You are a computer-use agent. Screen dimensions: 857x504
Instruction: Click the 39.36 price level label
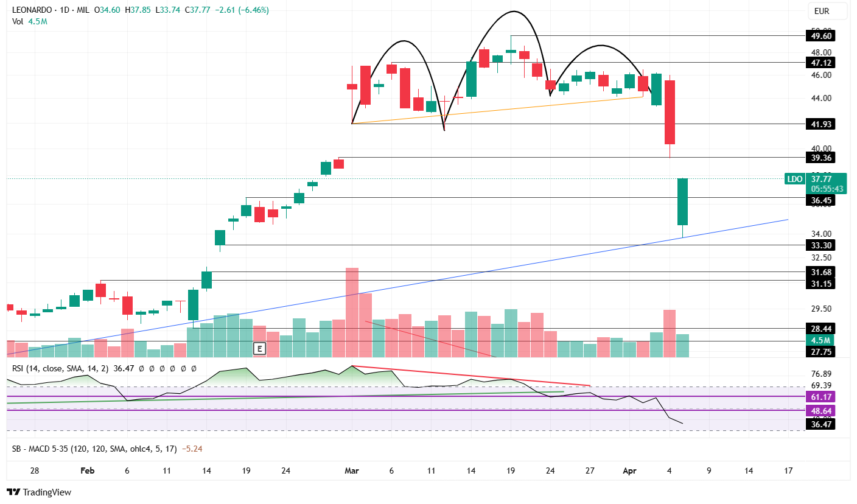click(x=820, y=158)
